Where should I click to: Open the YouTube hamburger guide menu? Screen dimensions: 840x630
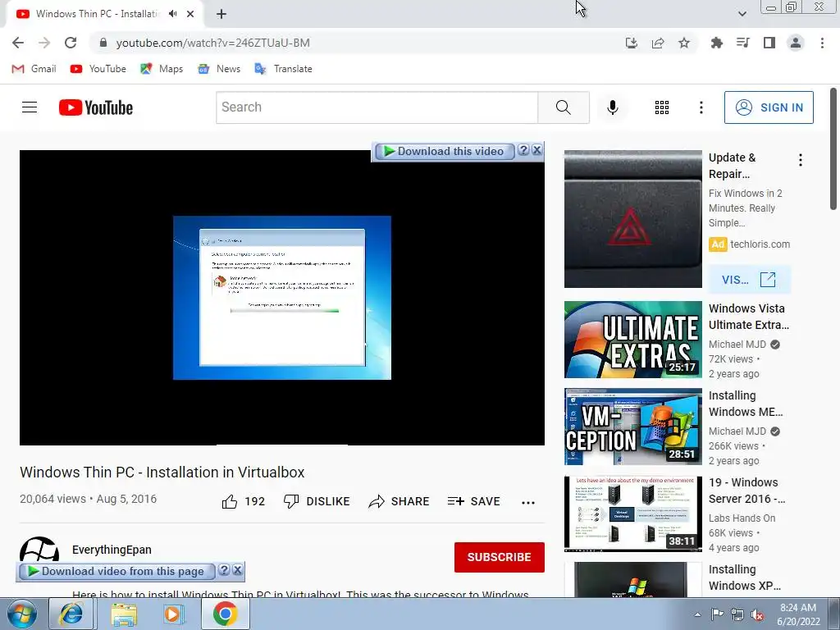coord(30,107)
